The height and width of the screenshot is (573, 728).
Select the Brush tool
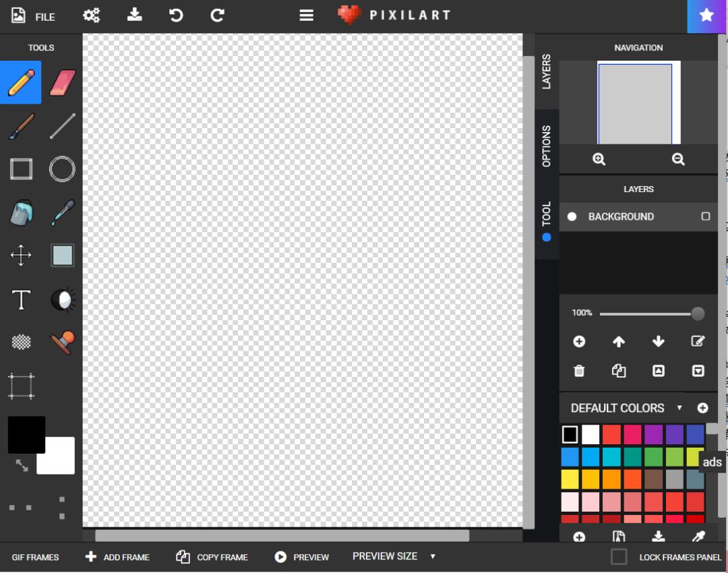click(x=21, y=126)
